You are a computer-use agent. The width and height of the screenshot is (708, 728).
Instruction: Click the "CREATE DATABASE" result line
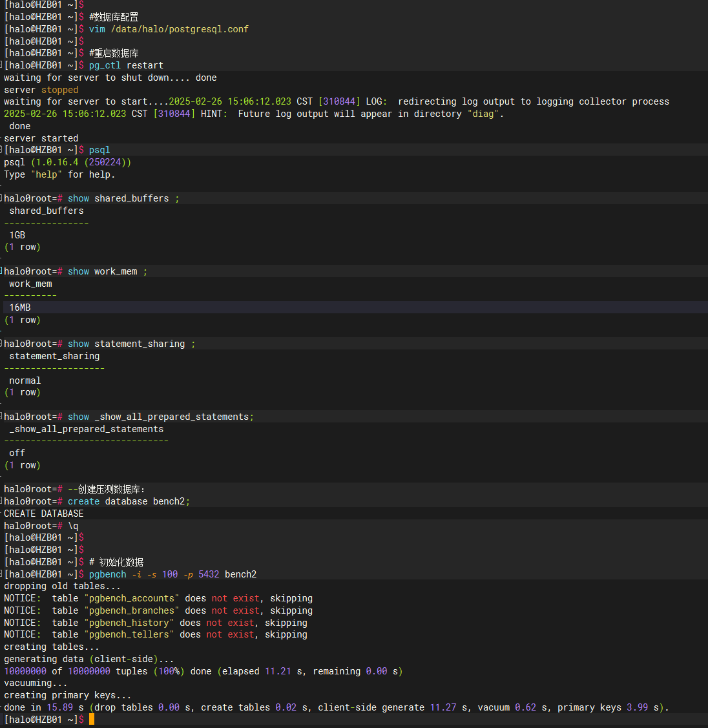44,514
